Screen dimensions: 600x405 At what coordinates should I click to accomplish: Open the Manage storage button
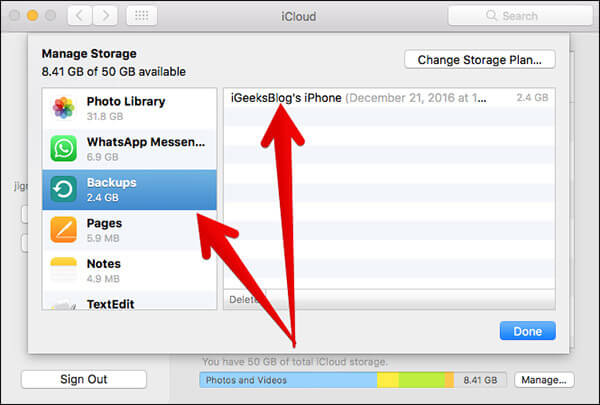pyautogui.click(x=544, y=380)
